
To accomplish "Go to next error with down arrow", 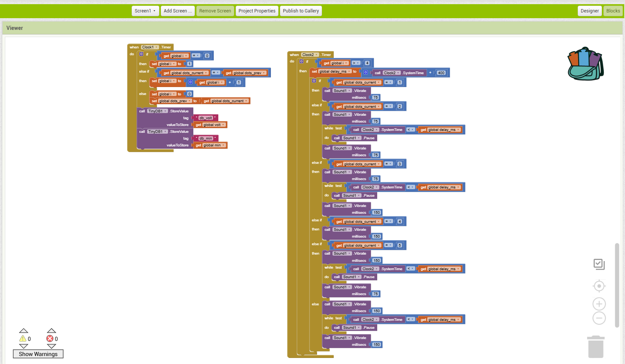I will 51,346.
